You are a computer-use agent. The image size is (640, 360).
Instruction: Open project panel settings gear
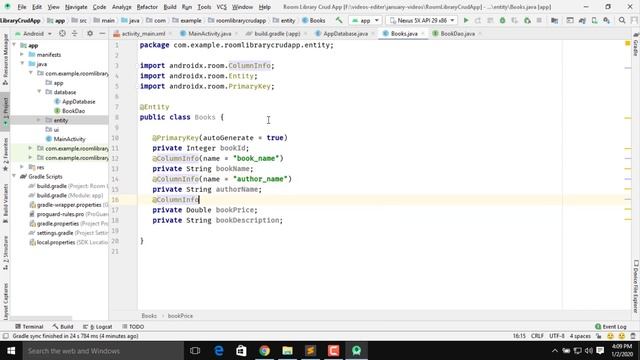(x=90, y=33)
